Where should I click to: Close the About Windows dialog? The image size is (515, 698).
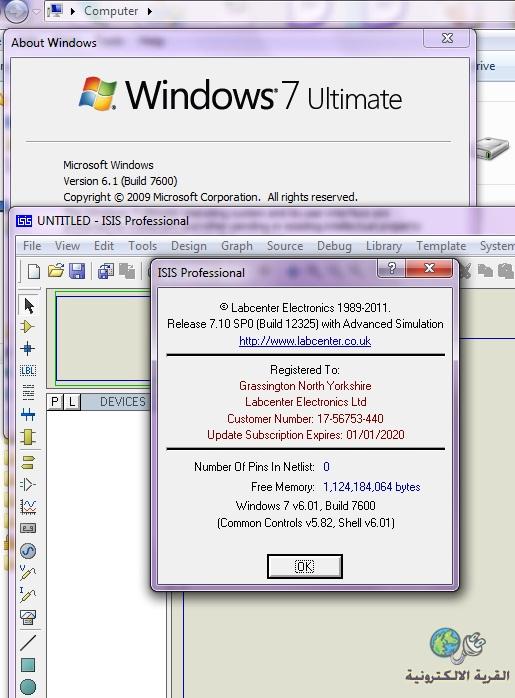[x=446, y=38]
